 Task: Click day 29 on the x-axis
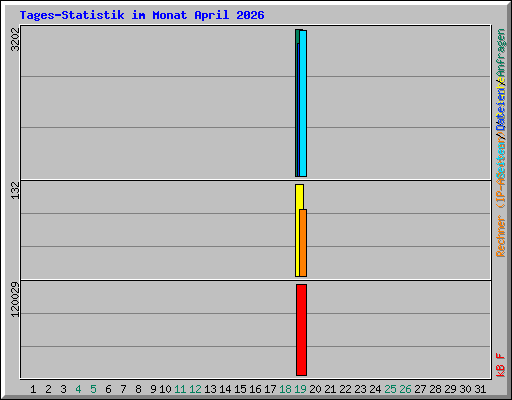point(450,389)
